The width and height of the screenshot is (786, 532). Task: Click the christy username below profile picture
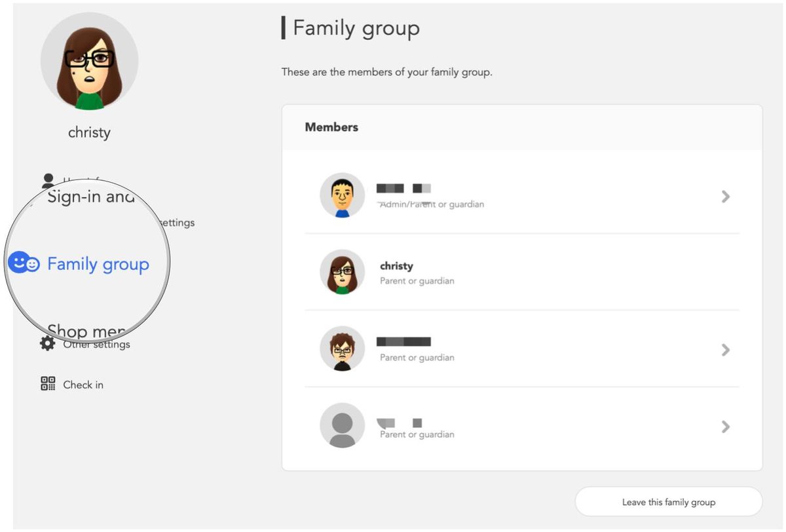coord(89,132)
